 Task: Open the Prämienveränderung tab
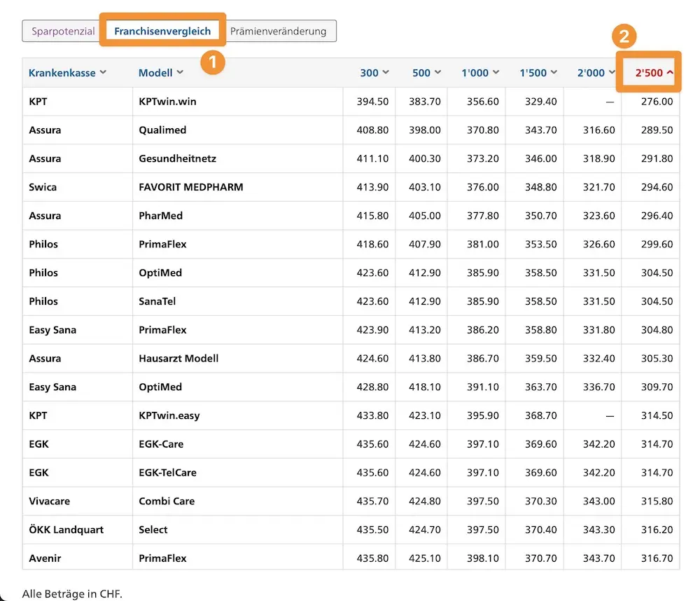[278, 32]
